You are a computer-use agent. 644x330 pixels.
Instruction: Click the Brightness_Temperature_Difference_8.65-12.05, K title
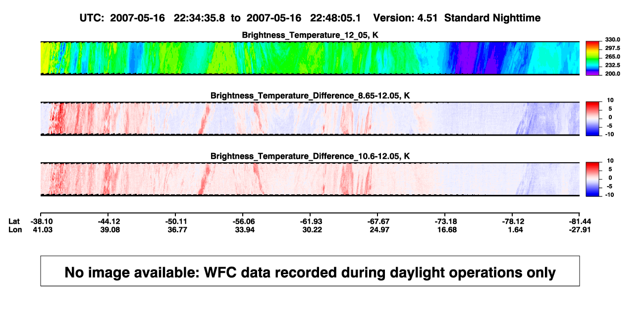[x=310, y=95]
